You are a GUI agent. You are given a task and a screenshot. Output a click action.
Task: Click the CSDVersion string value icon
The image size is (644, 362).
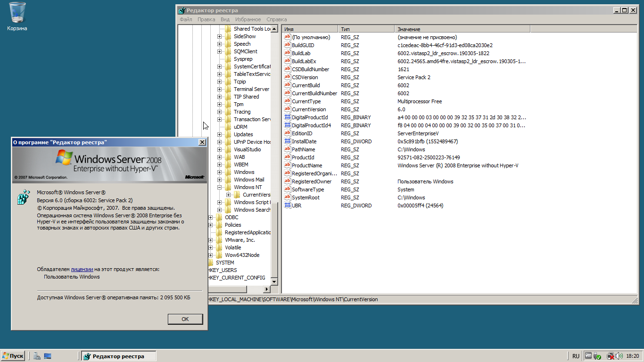[x=288, y=77]
